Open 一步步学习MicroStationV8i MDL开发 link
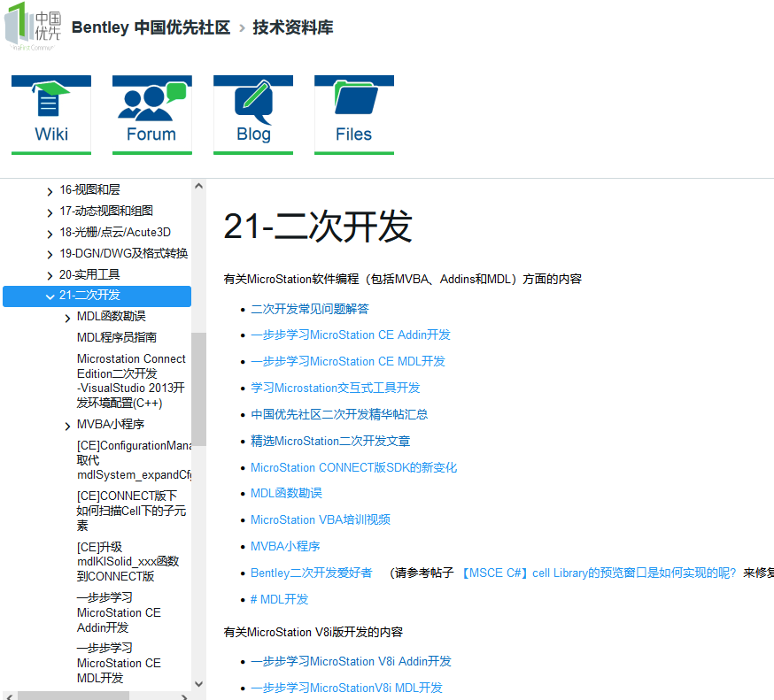The image size is (774, 700). [x=346, y=688]
